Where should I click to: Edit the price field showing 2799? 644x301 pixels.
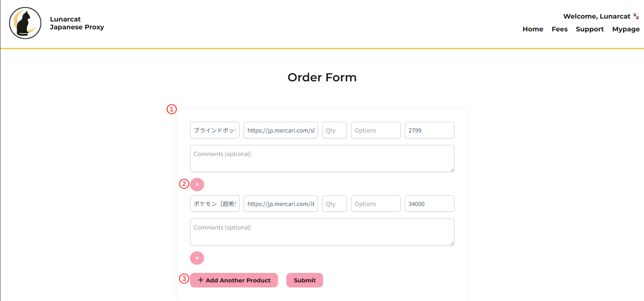point(430,130)
